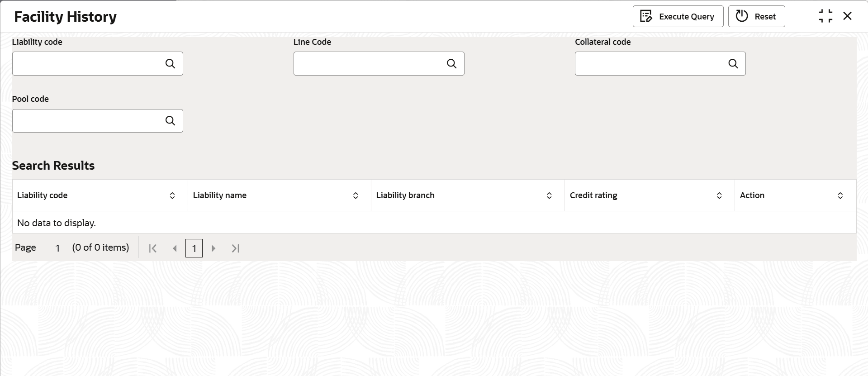Go to the first page of results
Viewport: 868px width, 376px height.
tap(153, 248)
